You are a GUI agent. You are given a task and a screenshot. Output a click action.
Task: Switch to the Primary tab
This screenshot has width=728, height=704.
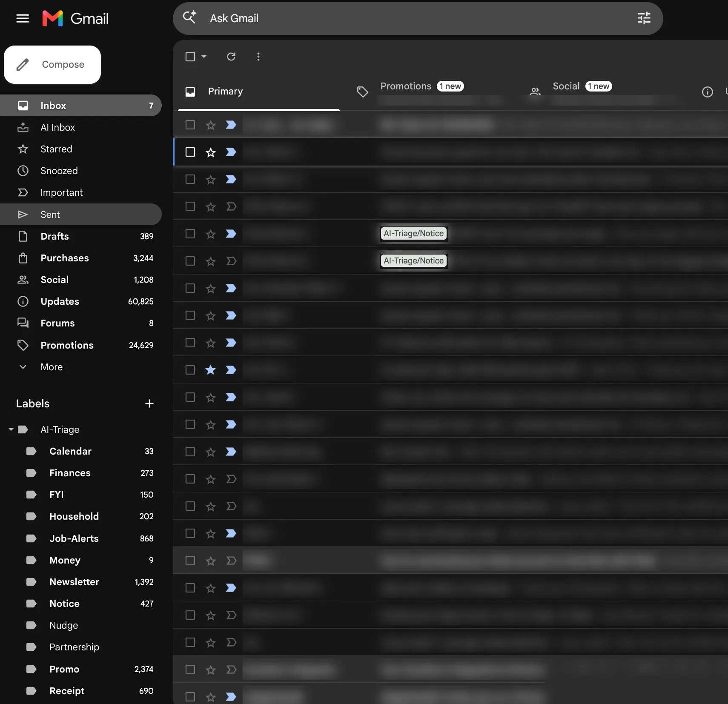tap(259, 92)
